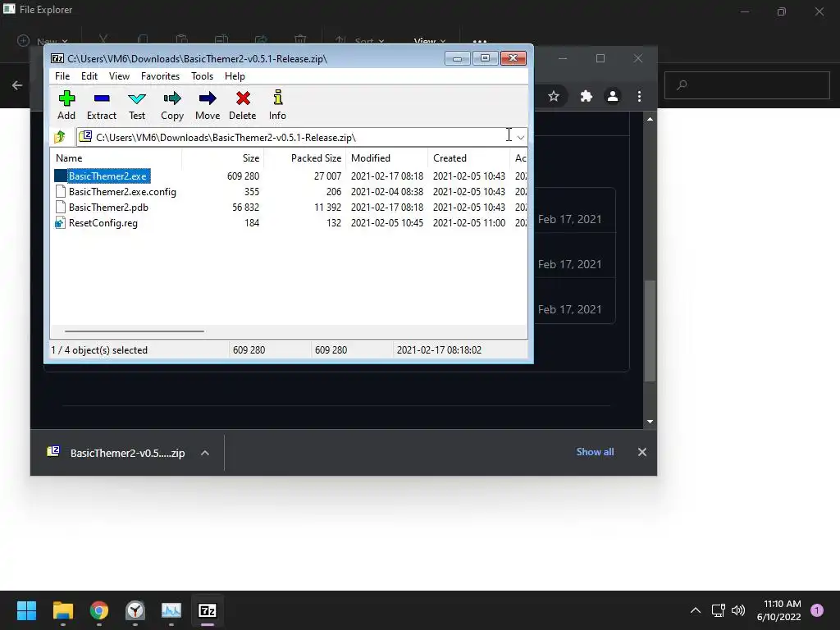Click the ResetConfig.reg registry file icon

click(60, 223)
